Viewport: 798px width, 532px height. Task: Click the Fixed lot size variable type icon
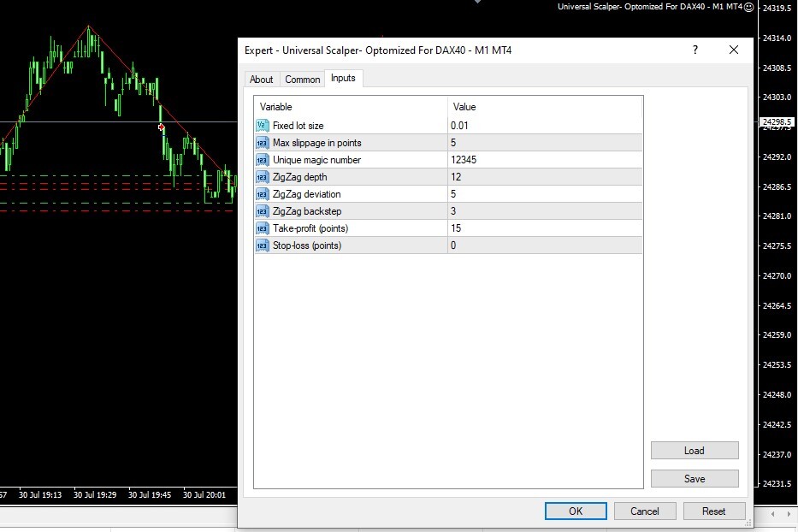262,126
